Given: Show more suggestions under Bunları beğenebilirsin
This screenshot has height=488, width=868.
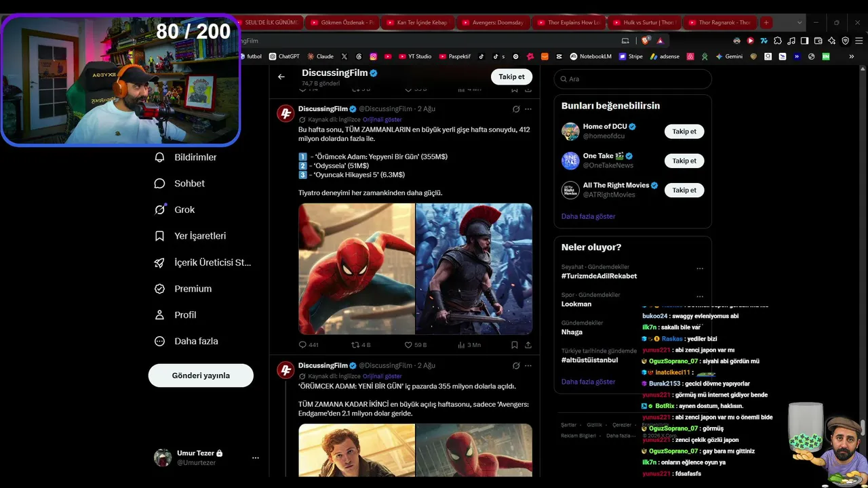Looking at the screenshot, I should tap(589, 216).
